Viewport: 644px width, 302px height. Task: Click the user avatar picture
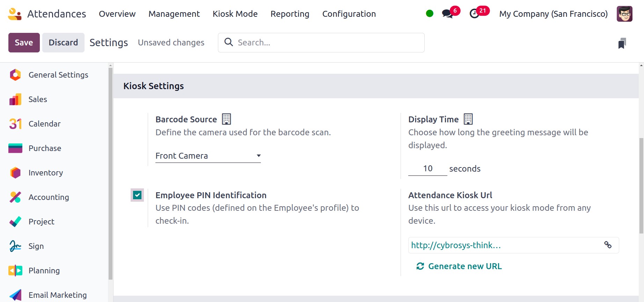click(x=624, y=14)
